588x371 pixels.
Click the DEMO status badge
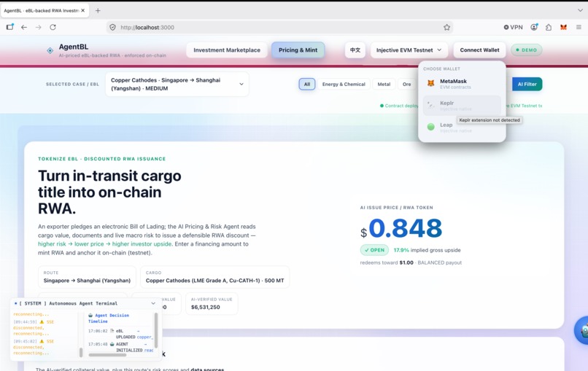[x=527, y=50]
